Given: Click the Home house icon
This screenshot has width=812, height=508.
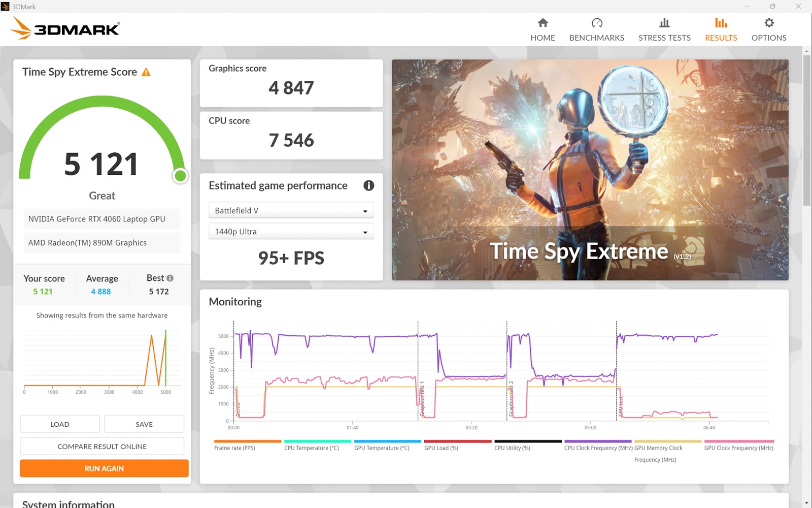Looking at the screenshot, I should coord(543,23).
